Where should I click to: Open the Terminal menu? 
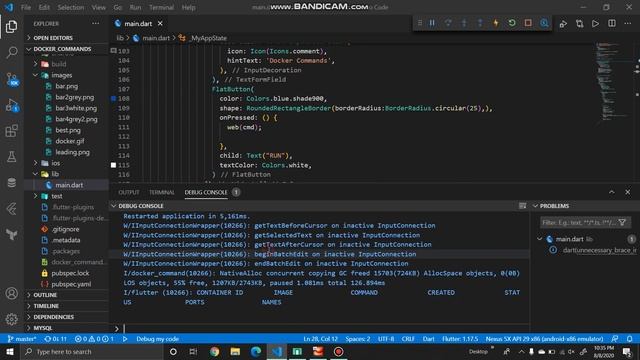(x=161, y=7)
